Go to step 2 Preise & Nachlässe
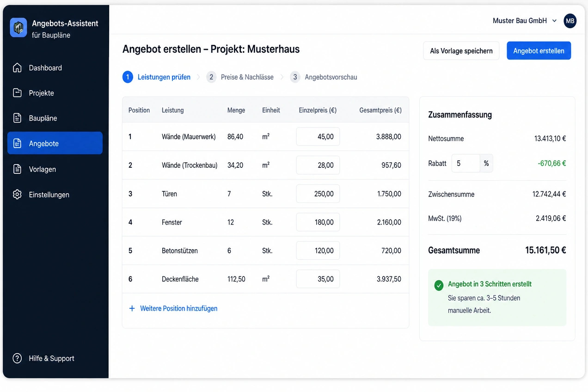 click(240, 77)
